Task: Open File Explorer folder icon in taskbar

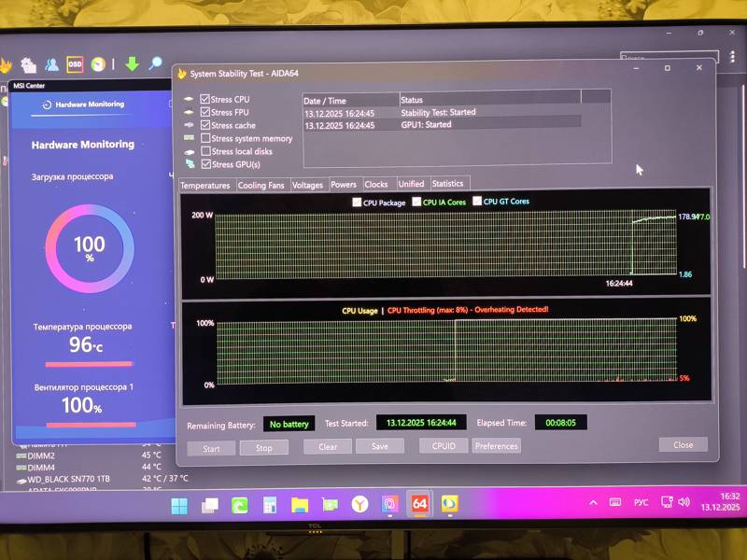Action: click(299, 506)
